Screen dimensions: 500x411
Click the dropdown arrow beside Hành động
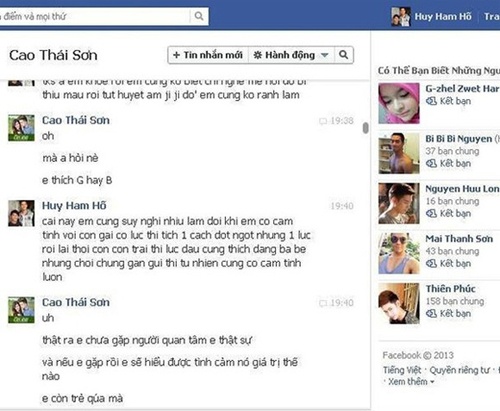pyautogui.click(x=324, y=55)
